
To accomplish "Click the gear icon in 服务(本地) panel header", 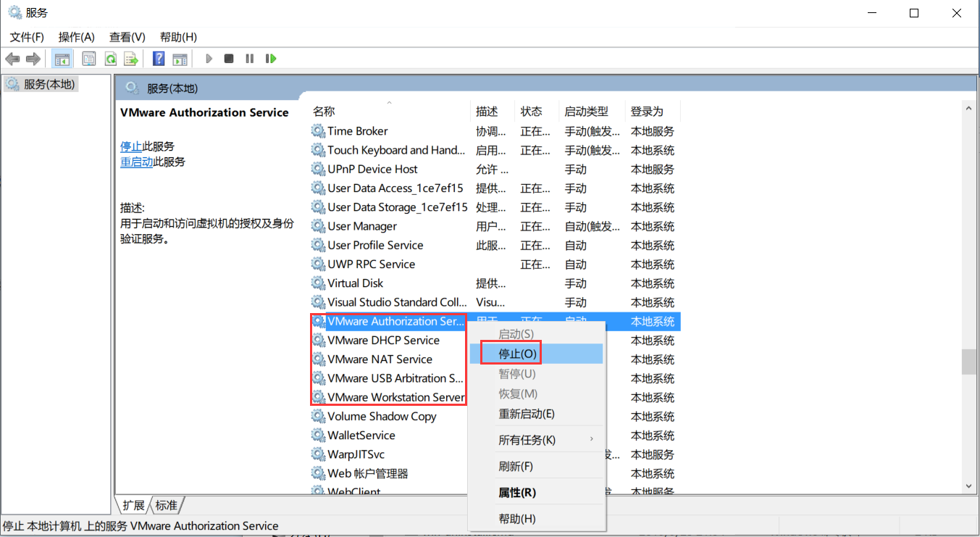I will pos(132,88).
